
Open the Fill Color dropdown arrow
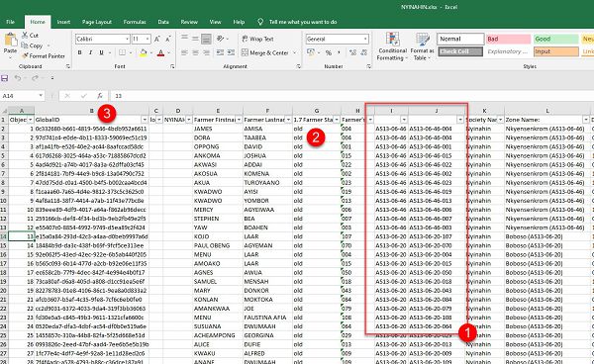150,53
